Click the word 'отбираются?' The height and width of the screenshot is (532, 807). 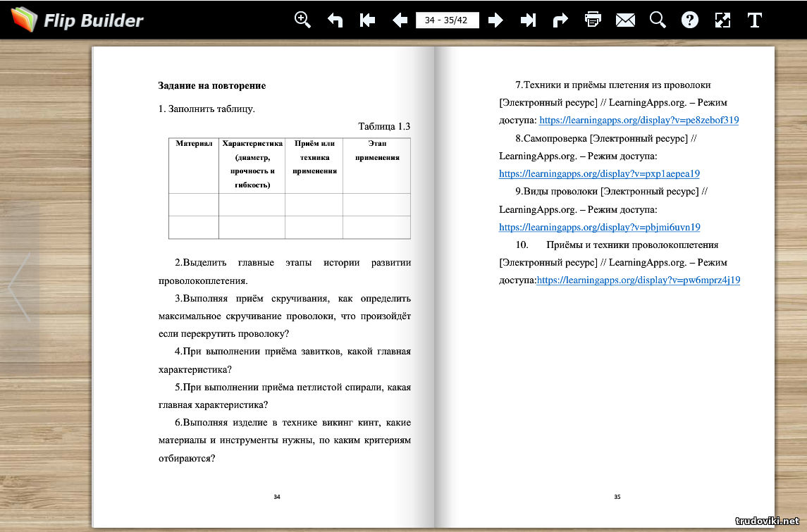point(187,459)
